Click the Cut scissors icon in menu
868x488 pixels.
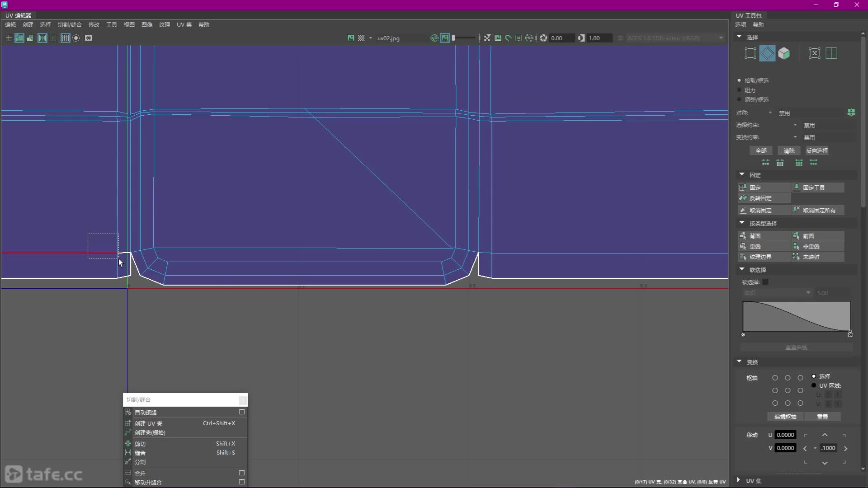coord(128,444)
